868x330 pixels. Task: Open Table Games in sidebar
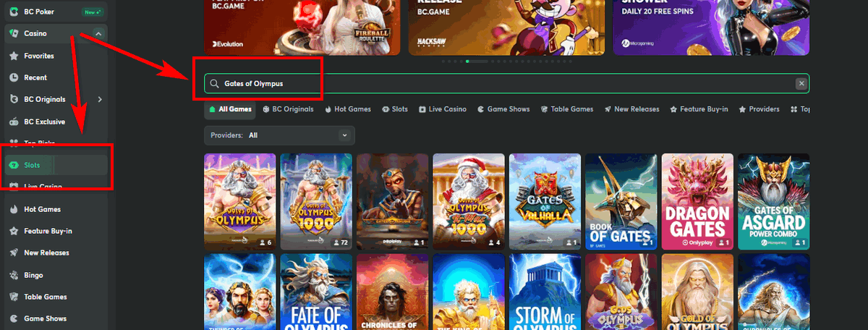click(x=55, y=297)
